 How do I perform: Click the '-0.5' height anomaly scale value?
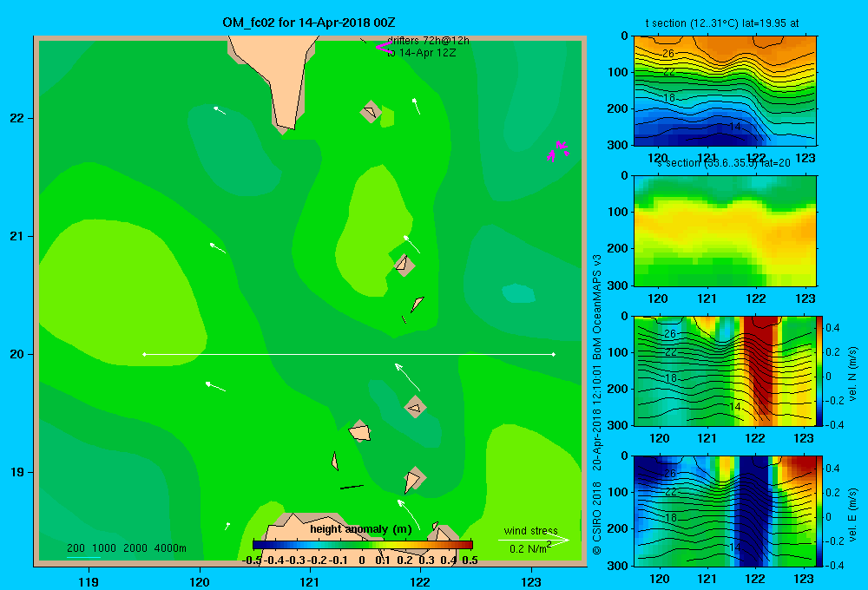click(x=252, y=560)
